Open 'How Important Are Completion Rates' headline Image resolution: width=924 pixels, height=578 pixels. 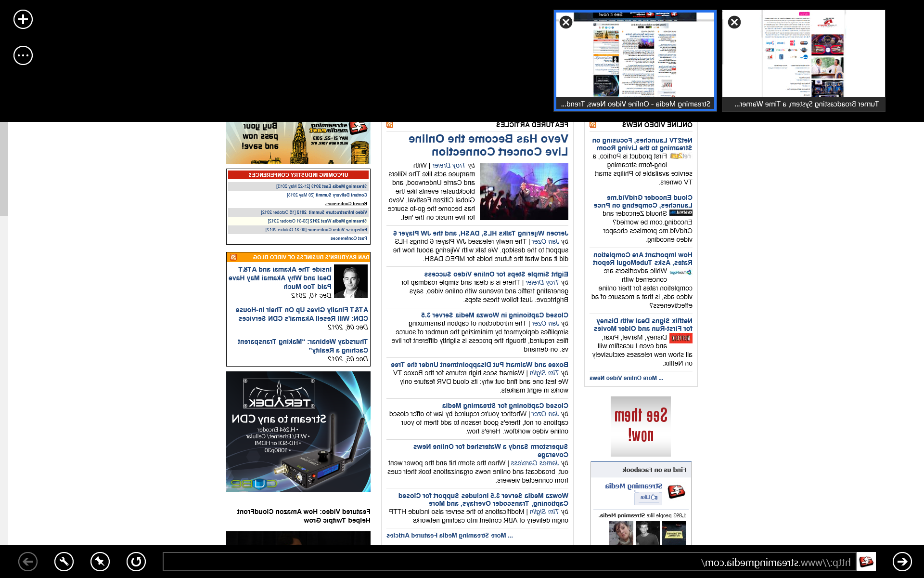point(642,259)
